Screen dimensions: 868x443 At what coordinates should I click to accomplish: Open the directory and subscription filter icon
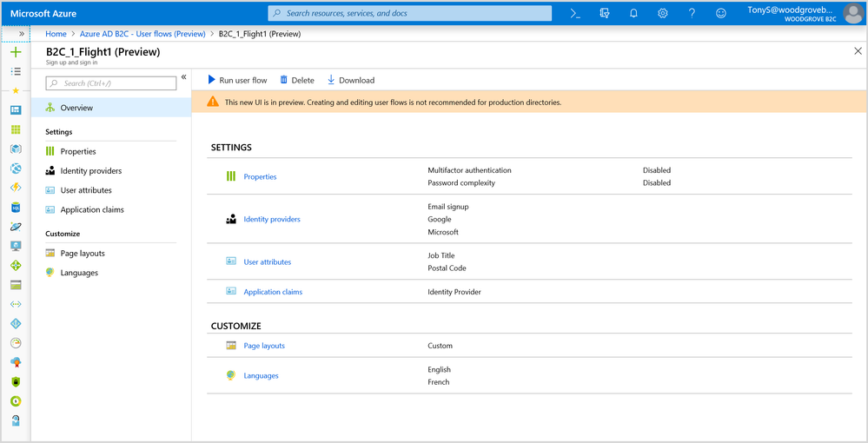pyautogui.click(x=605, y=13)
